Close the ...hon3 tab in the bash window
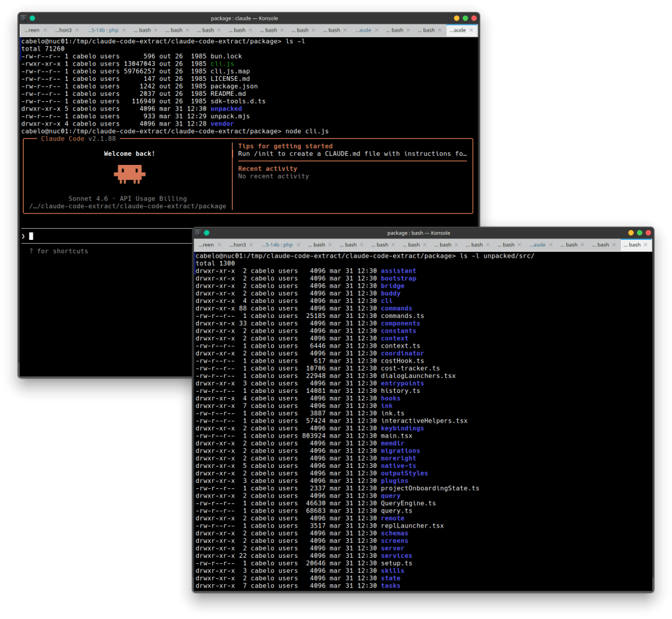The image size is (672, 619). 250,245
